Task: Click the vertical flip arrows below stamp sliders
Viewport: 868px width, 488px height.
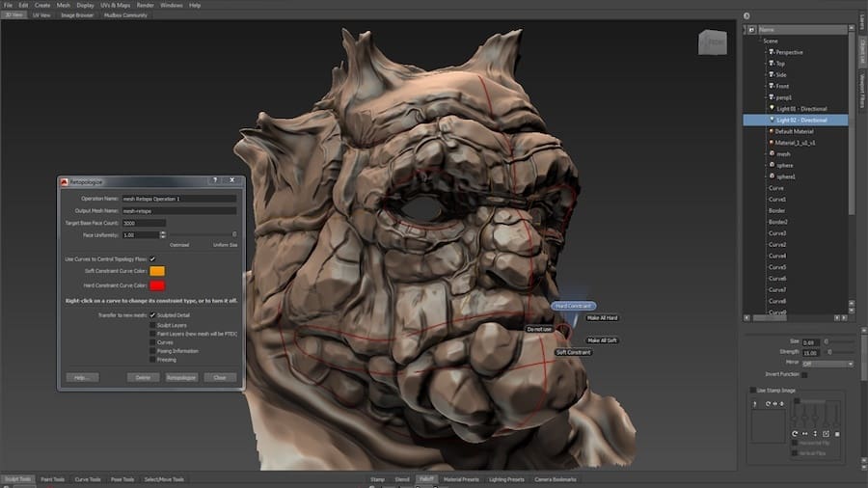Action: [815, 434]
